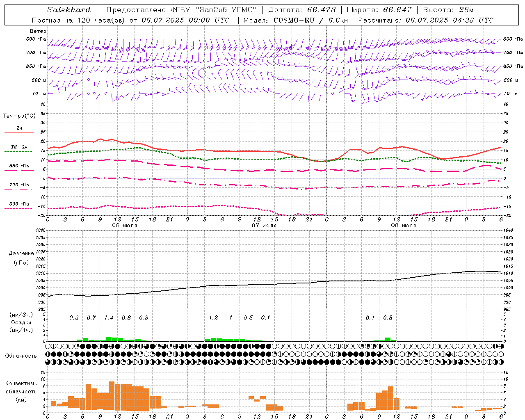Click the '(км)' unit of convective cloudiness
This screenshot has height=420, width=525.
coord(21,399)
